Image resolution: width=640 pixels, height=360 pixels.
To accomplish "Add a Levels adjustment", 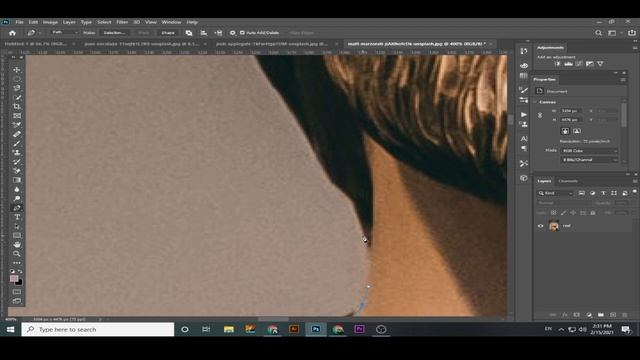I will coord(568,64).
